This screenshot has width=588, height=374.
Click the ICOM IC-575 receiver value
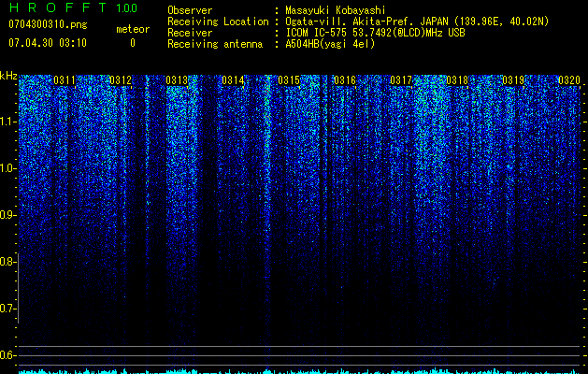point(375,33)
